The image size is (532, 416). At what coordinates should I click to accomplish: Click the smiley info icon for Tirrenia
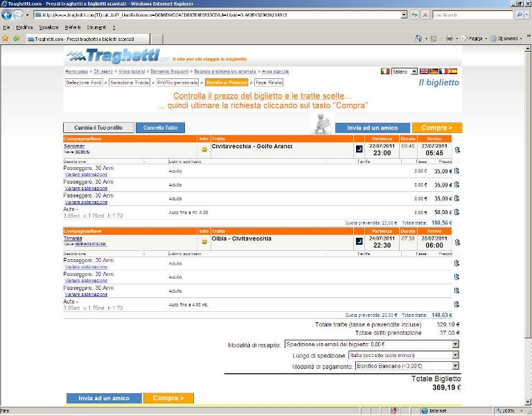click(x=204, y=242)
